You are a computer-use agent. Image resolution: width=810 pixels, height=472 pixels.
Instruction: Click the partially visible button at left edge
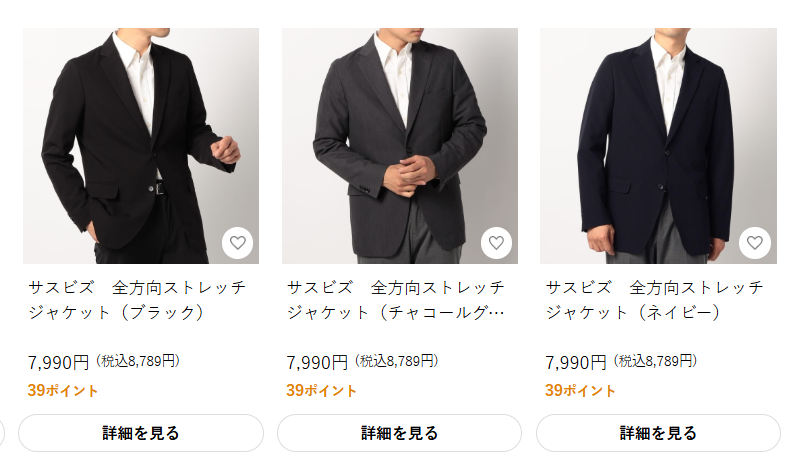(x=2, y=433)
